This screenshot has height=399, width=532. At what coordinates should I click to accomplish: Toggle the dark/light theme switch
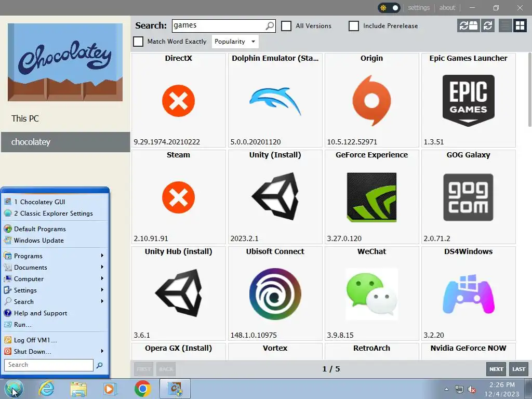[x=389, y=8]
